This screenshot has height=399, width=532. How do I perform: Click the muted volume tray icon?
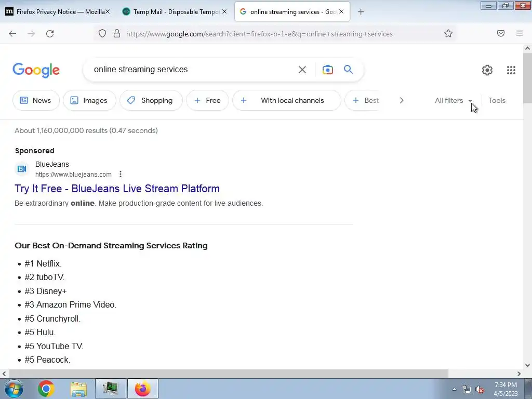tap(480, 390)
